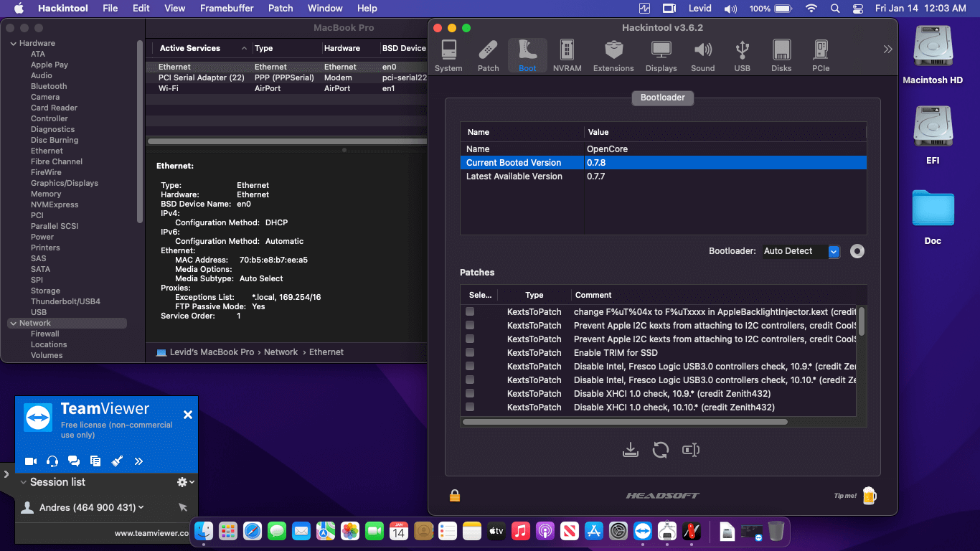Click the Tip me beer mug
This screenshot has width=980, height=551.
(x=870, y=495)
